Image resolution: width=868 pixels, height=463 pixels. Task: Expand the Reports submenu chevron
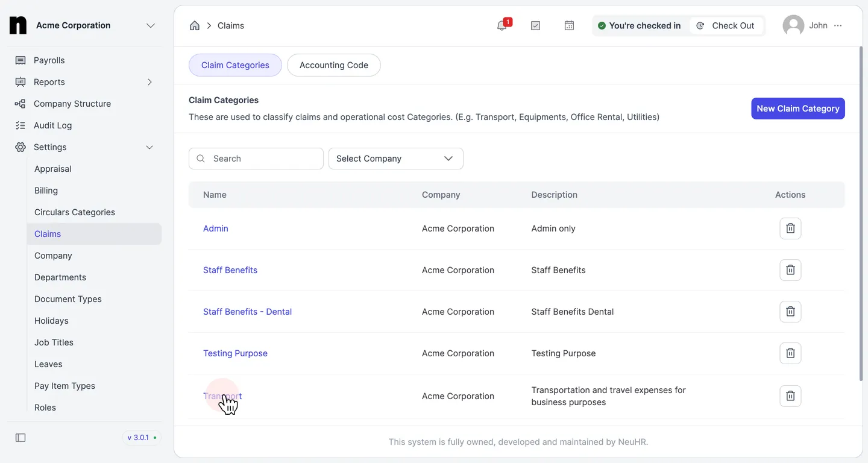(x=150, y=82)
